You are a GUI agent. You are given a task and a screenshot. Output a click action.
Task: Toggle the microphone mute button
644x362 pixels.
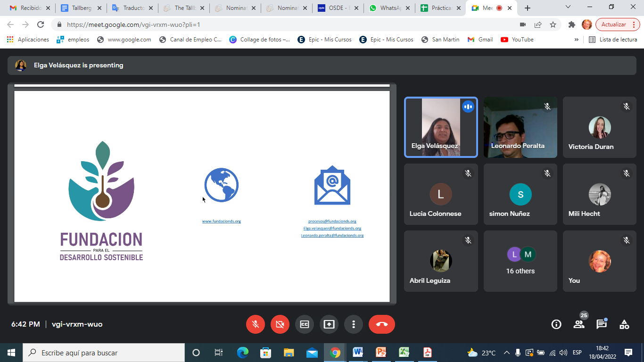(256, 324)
